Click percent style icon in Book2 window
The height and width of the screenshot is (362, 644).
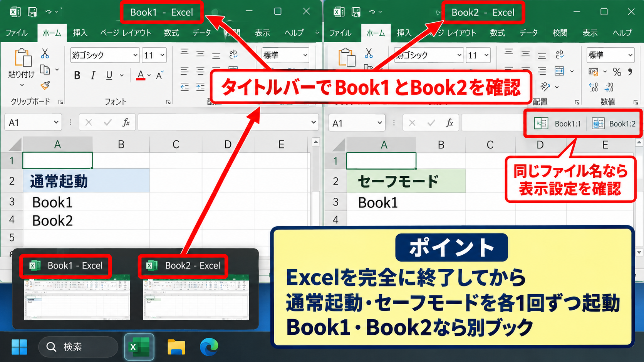[x=617, y=72]
